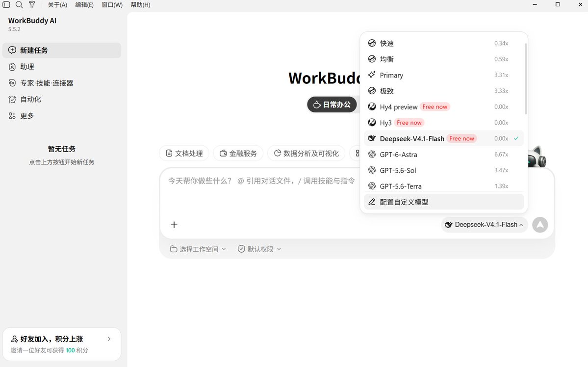Image resolution: width=588 pixels, height=367 pixels.
Task: Click the green checkmark beside Deepseek-V4.1-Flash
Action: pos(516,138)
